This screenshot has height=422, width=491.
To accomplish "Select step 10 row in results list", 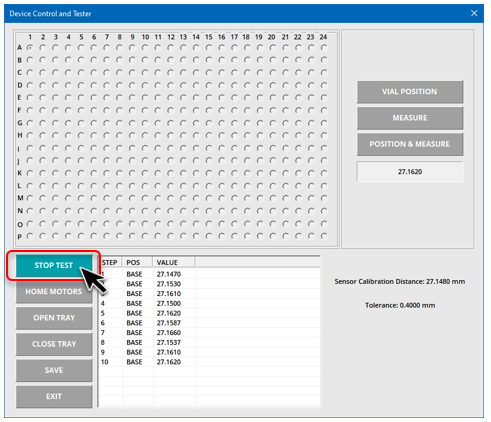I will pos(209,362).
